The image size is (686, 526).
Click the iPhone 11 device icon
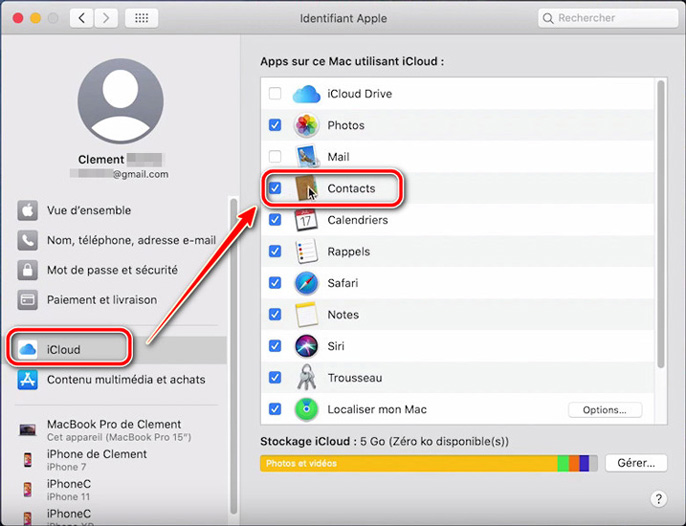[x=28, y=489]
